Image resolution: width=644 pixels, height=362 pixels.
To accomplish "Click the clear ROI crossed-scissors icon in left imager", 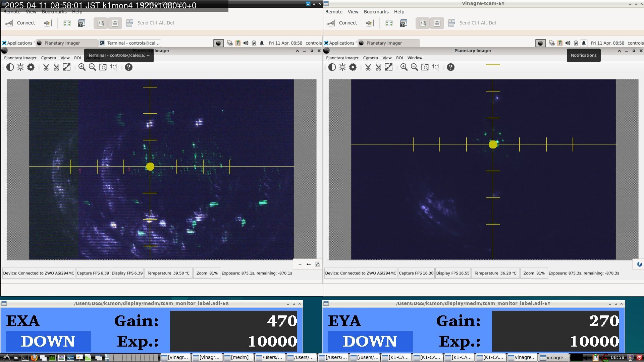I will (x=56, y=67).
